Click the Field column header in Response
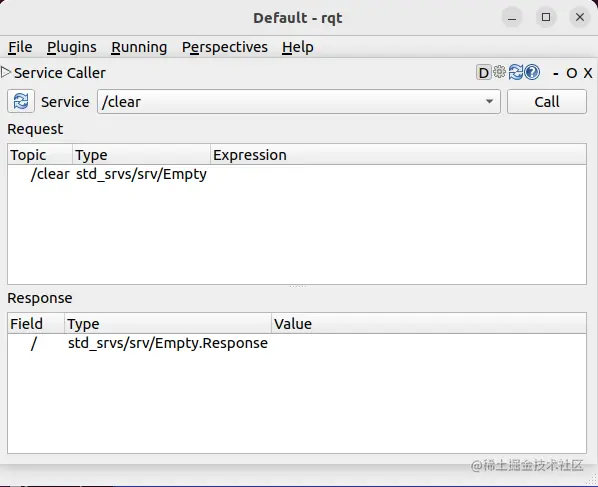This screenshot has width=598, height=487. 36,324
